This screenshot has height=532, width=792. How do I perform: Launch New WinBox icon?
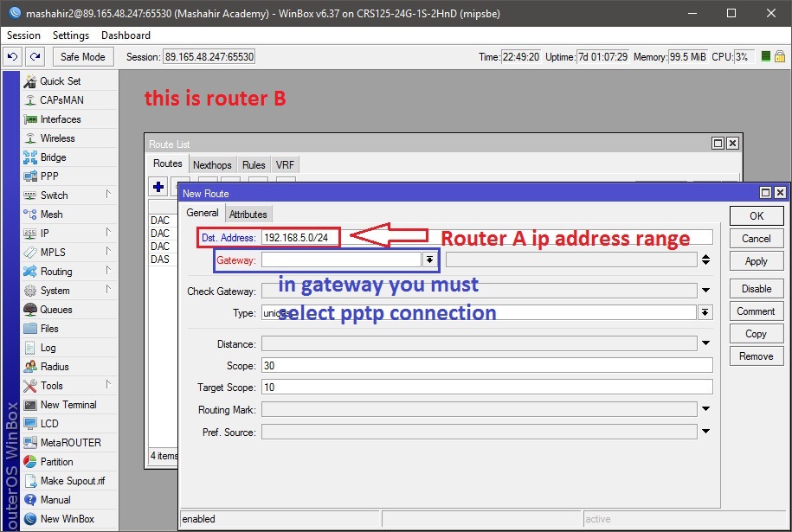point(30,519)
